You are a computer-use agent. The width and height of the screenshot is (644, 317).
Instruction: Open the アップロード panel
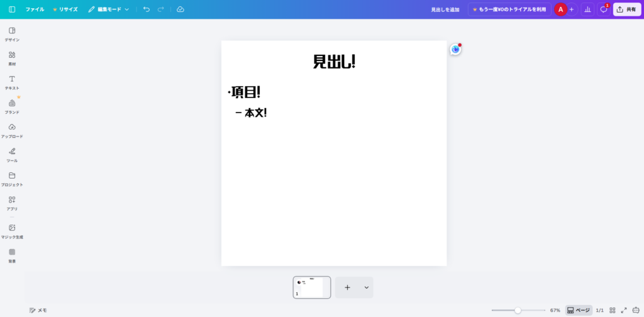click(12, 130)
